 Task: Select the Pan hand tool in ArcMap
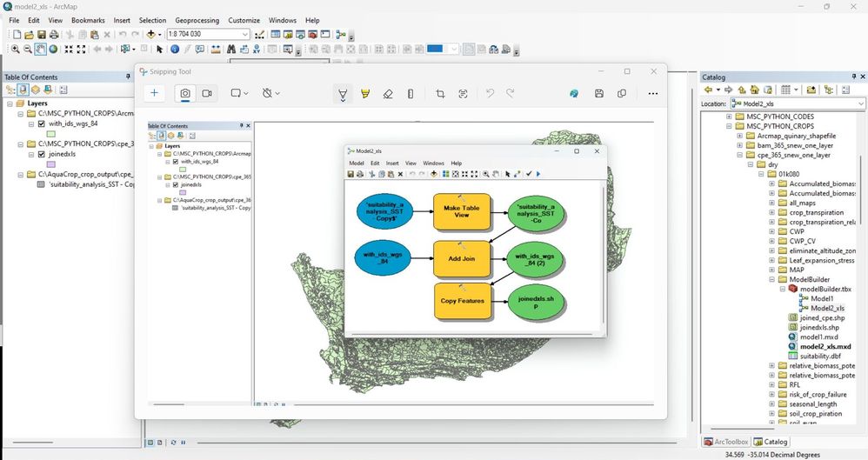41,50
